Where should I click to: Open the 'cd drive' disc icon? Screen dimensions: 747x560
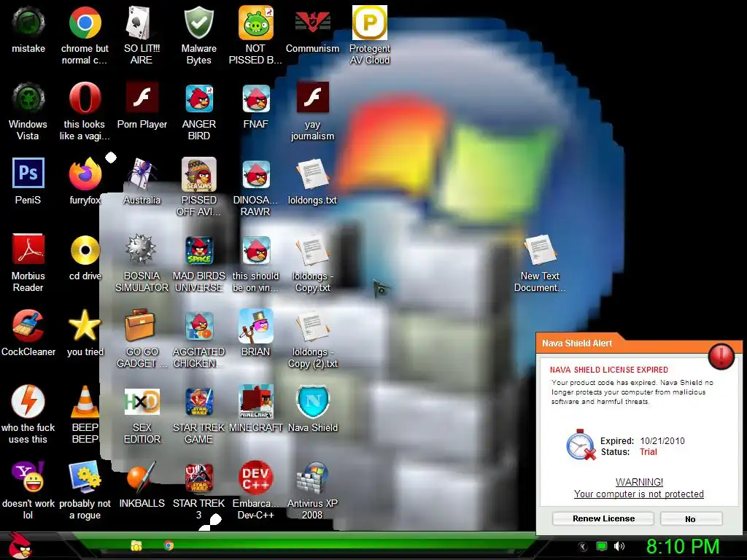[85, 249]
